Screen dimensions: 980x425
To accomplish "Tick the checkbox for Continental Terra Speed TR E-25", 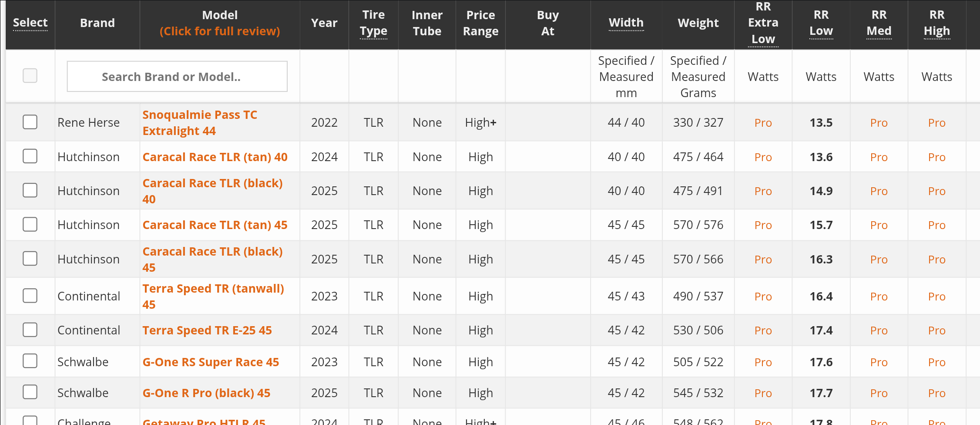I will 30,330.
